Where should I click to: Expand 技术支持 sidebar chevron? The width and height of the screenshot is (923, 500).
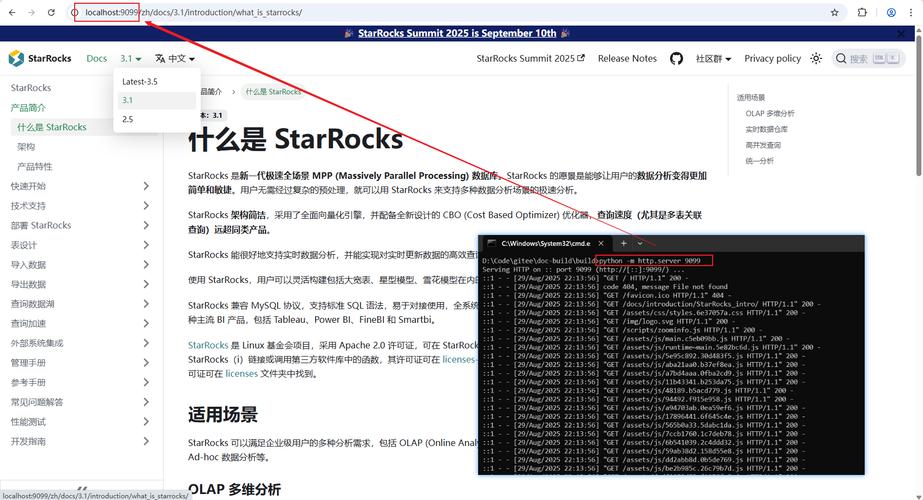coord(146,206)
